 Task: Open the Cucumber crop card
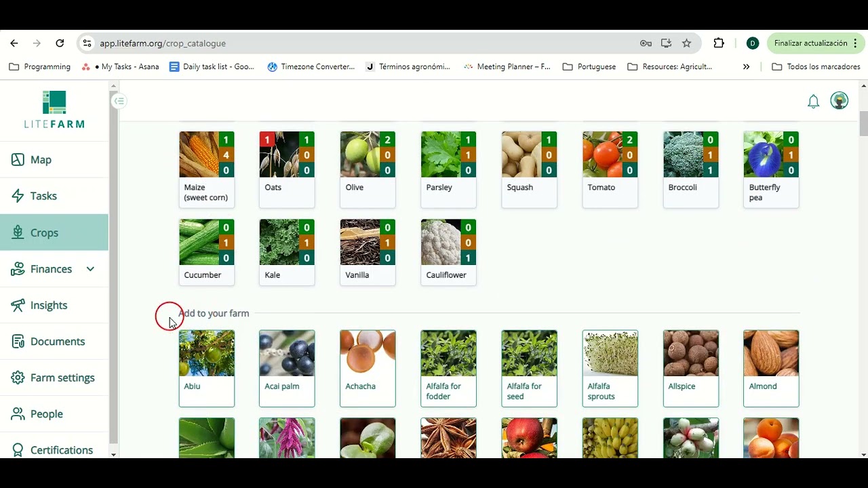click(x=207, y=252)
